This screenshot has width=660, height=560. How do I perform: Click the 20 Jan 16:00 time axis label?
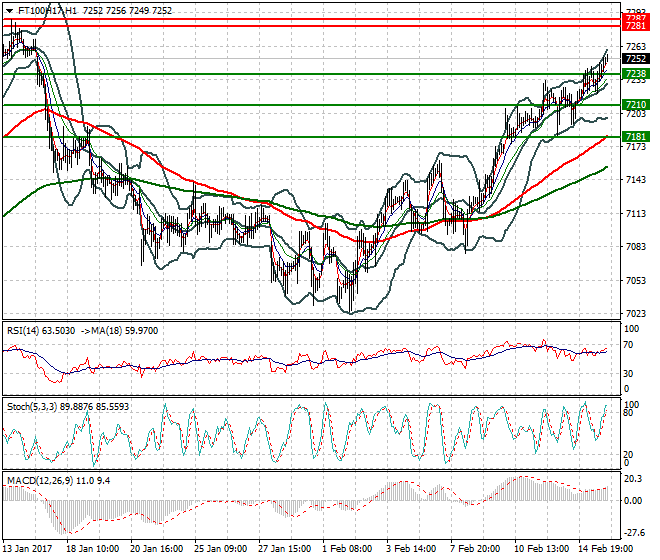(x=157, y=549)
